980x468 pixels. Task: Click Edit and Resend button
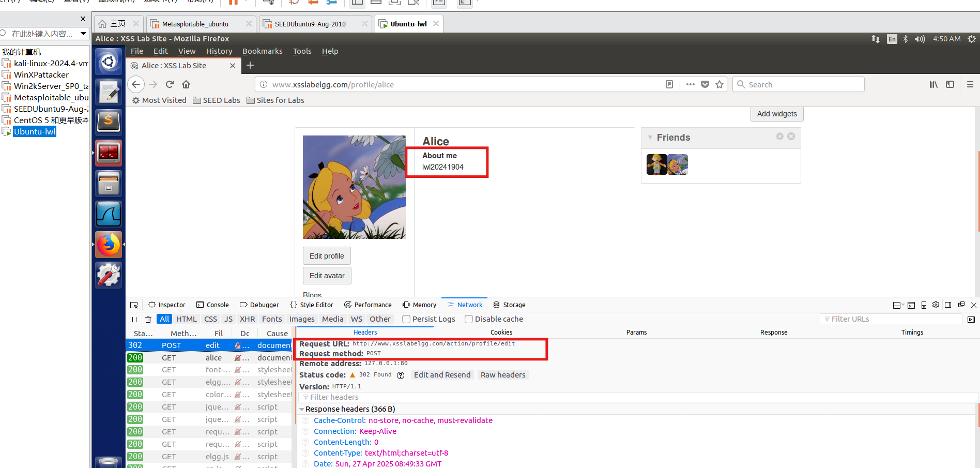click(442, 375)
